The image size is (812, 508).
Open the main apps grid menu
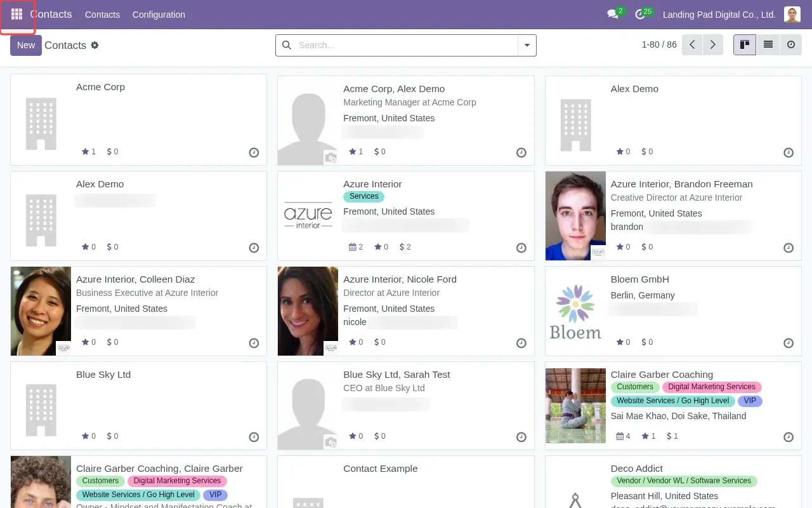[x=16, y=14]
